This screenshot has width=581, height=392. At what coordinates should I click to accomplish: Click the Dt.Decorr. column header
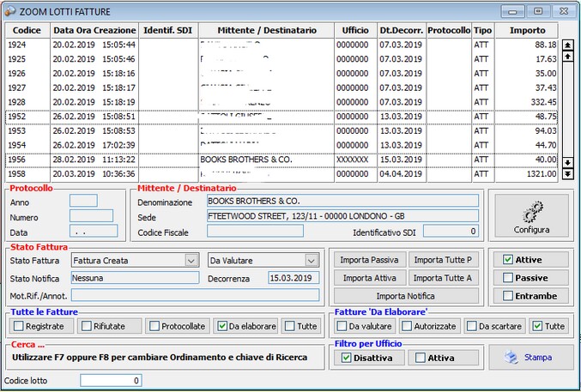click(402, 30)
